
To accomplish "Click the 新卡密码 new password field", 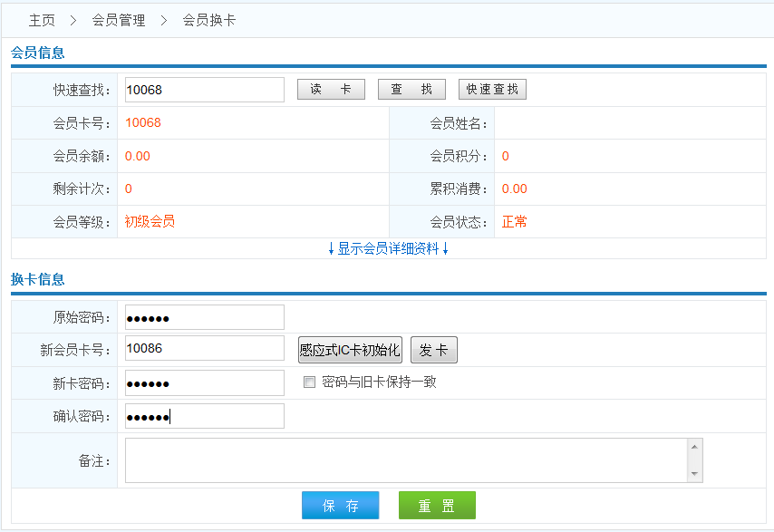I will pyautogui.click(x=204, y=382).
